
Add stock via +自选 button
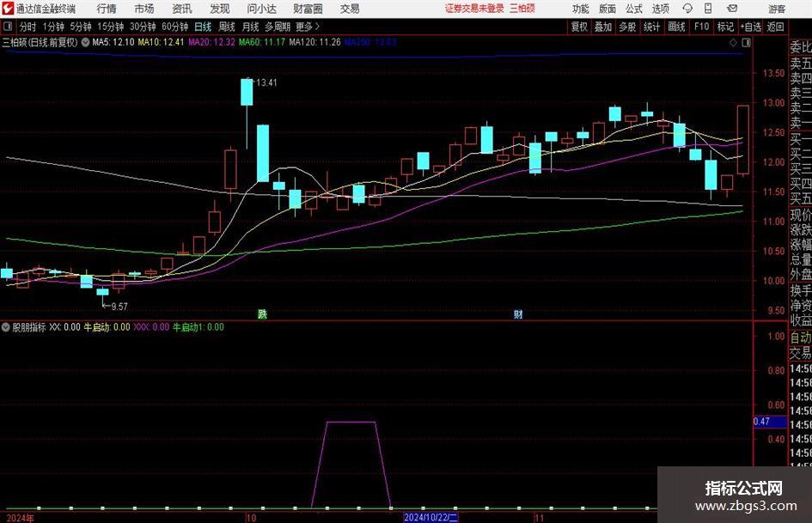coord(751,27)
